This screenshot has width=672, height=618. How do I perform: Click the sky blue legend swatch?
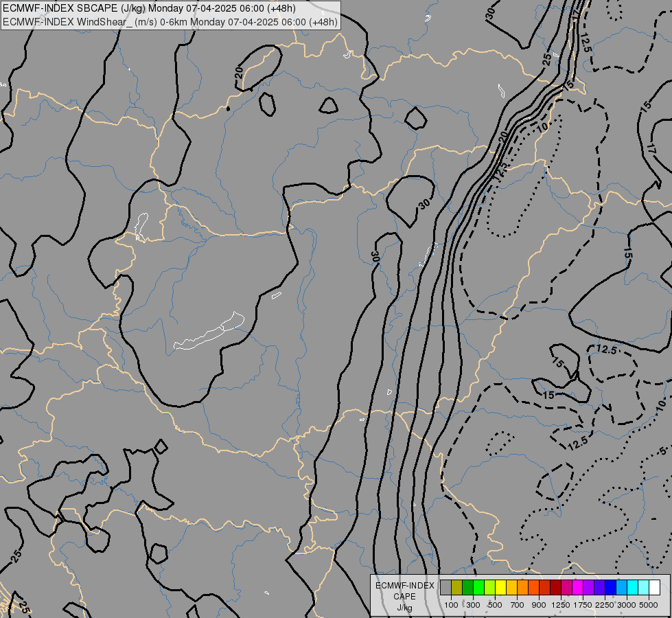pos(621,588)
